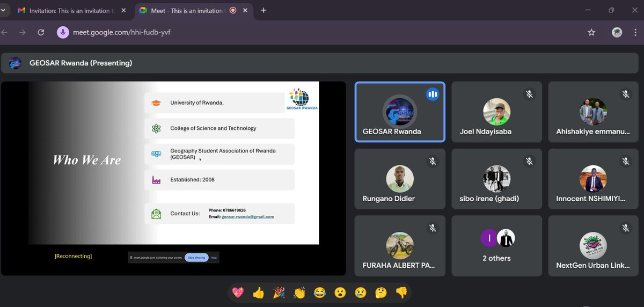Click the Stop sharing button
The height and width of the screenshot is (307, 644).
pos(196,258)
